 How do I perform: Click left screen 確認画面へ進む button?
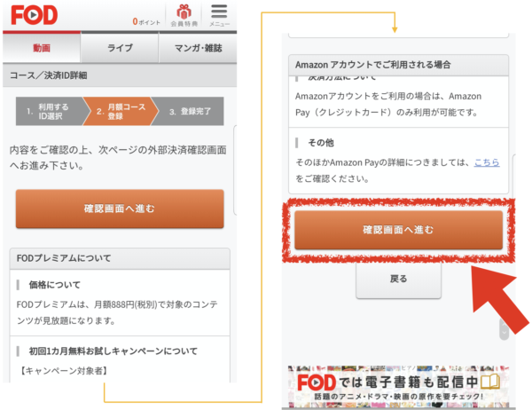click(x=120, y=209)
